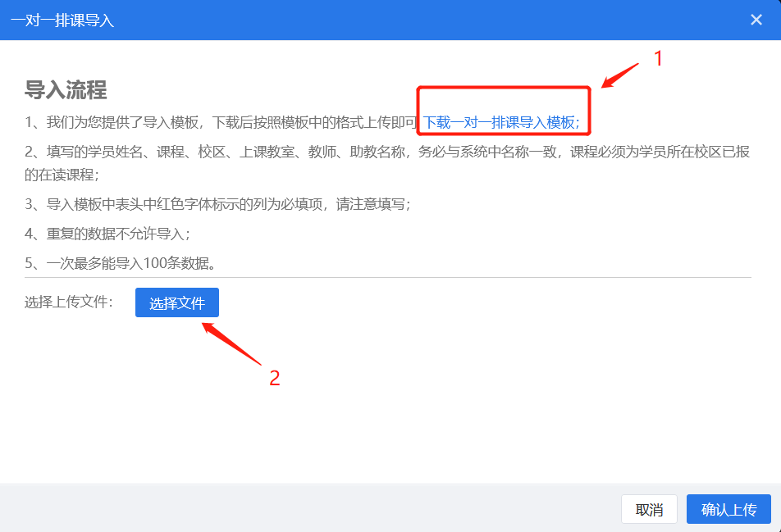
Task: Click the 导入流程 heading
Action: coord(66,90)
